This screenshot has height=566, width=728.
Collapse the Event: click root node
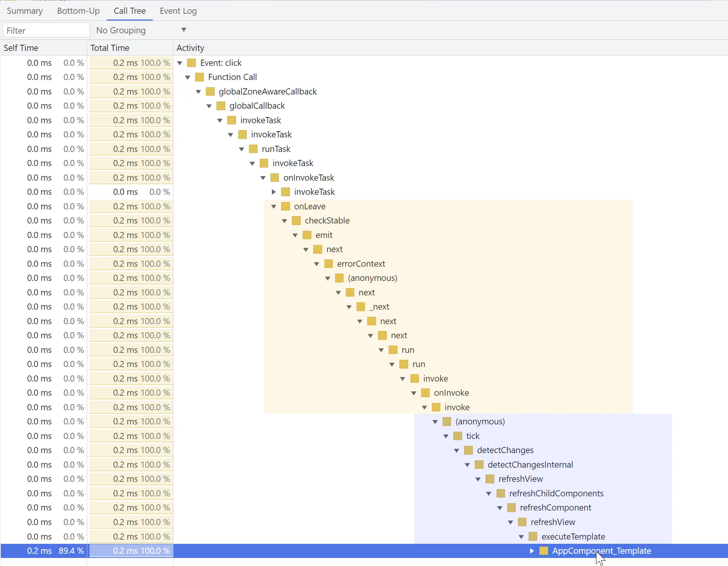pos(180,62)
